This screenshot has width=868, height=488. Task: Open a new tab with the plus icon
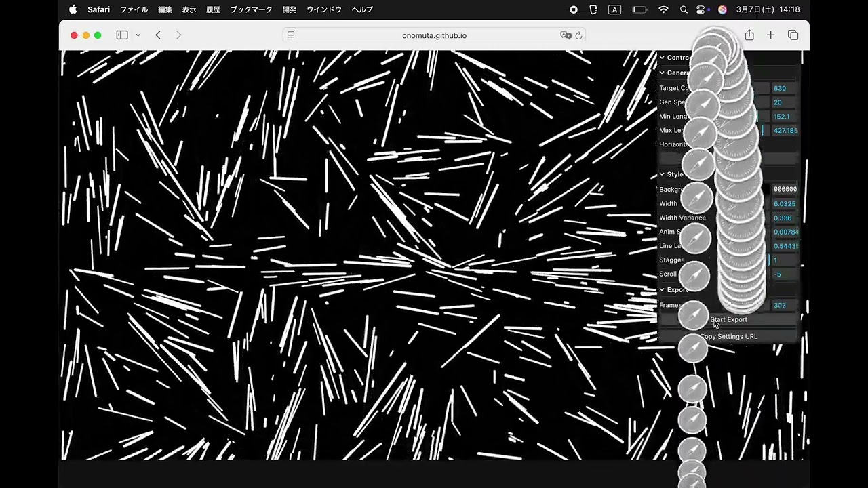[x=770, y=35]
